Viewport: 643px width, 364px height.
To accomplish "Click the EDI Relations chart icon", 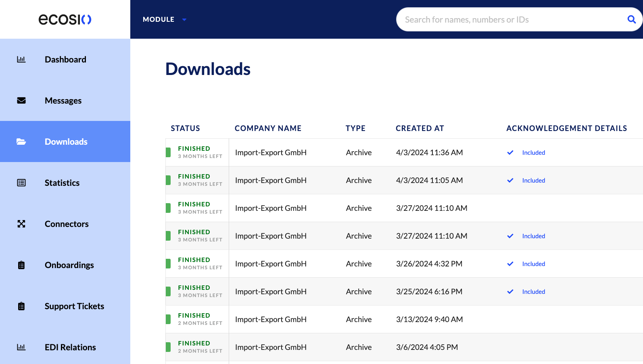I will coord(21,347).
